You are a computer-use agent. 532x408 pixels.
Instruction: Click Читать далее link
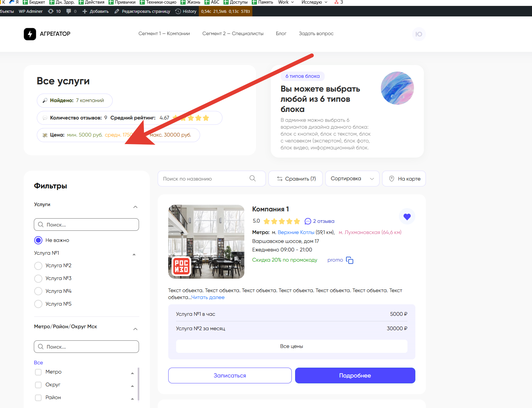click(208, 297)
